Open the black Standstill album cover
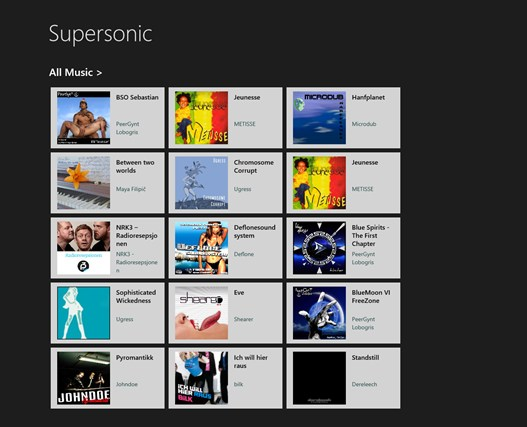This screenshot has height=427, width=527. pos(319,378)
